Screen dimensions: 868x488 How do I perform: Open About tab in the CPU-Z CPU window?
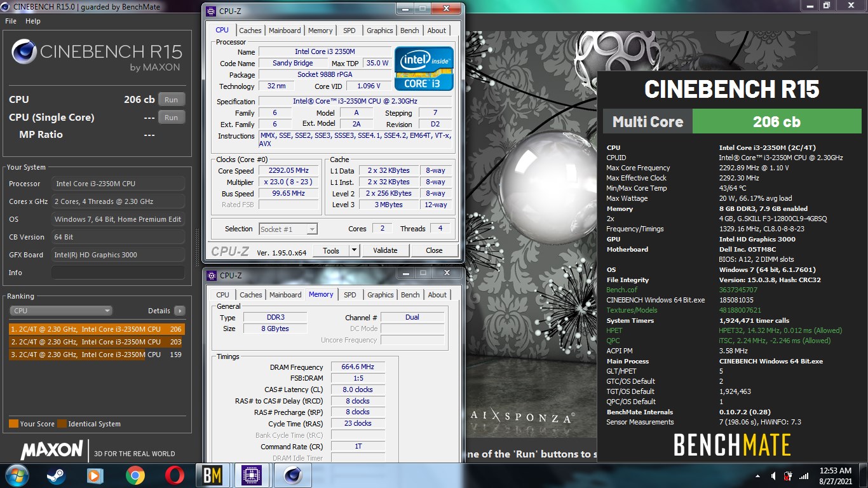click(437, 30)
